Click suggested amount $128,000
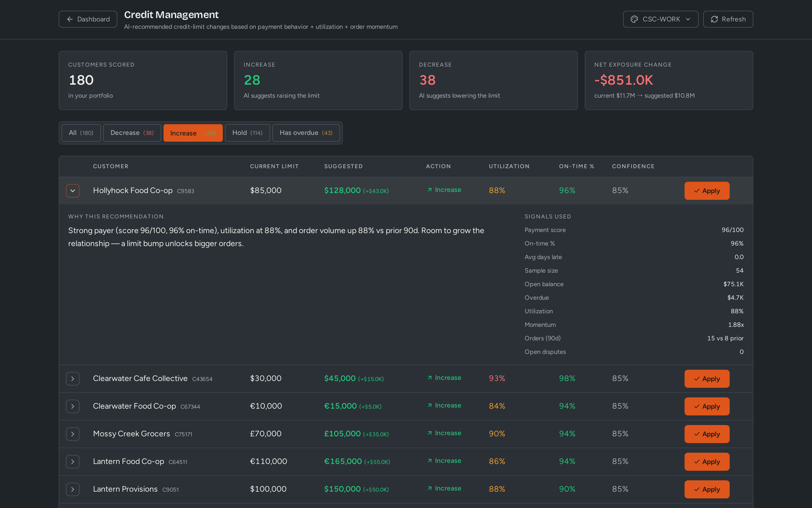Screen dimensions: 812x508 coord(342,190)
